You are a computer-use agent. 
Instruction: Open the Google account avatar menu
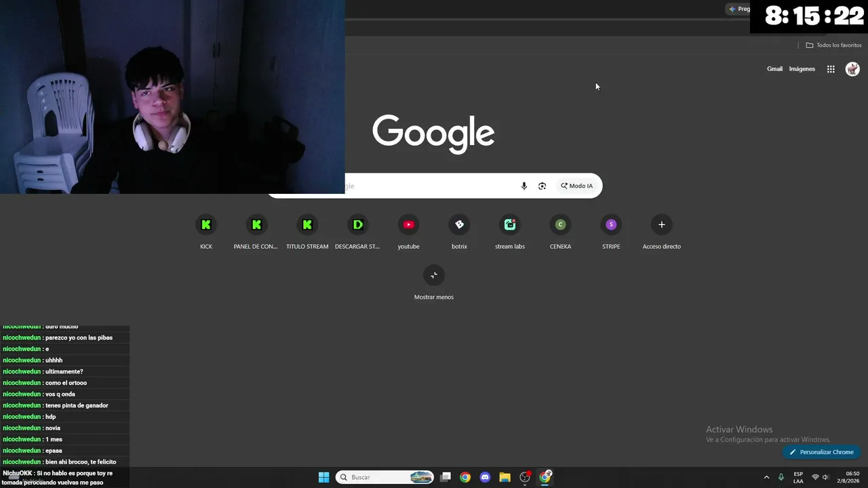tap(852, 69)
